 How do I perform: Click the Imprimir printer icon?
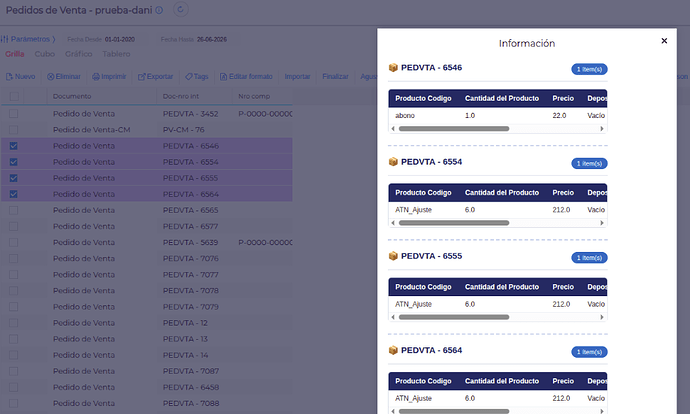[x=95, y=77]
